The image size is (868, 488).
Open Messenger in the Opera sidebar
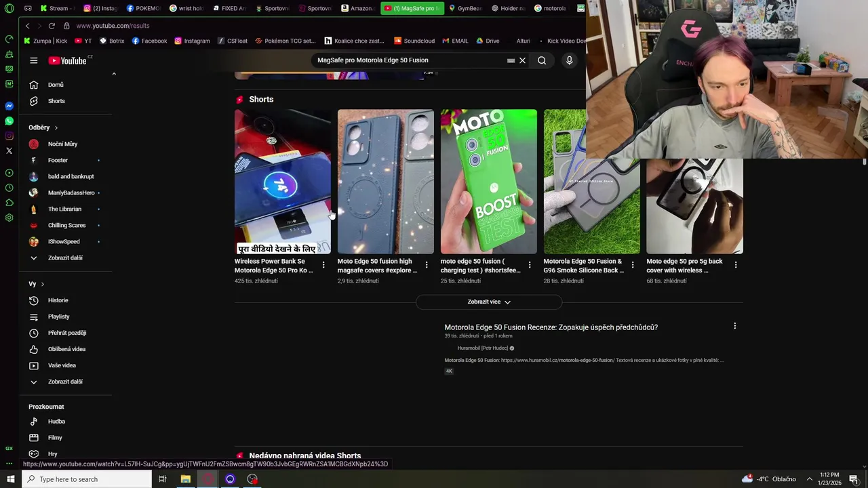(x=9, y=106)
